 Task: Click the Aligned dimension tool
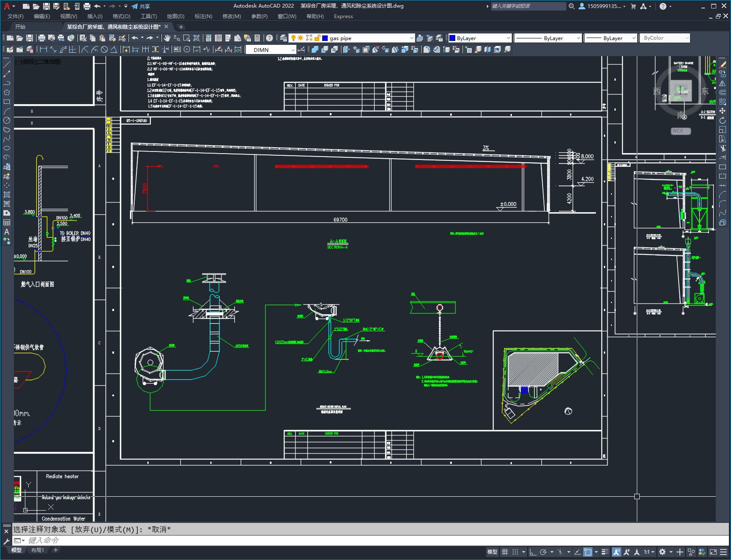53,49
